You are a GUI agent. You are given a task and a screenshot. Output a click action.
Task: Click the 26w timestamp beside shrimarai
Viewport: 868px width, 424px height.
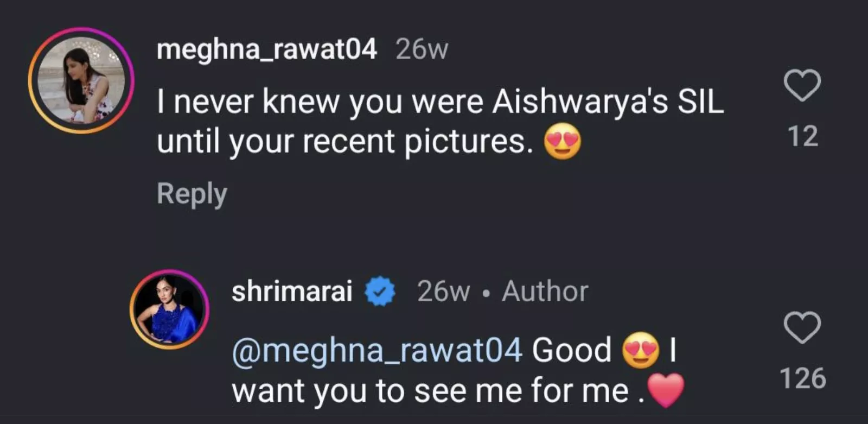[443, 292]
